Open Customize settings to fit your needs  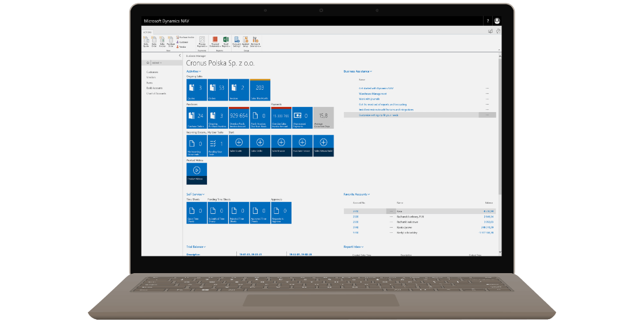[x=378, y=115]
